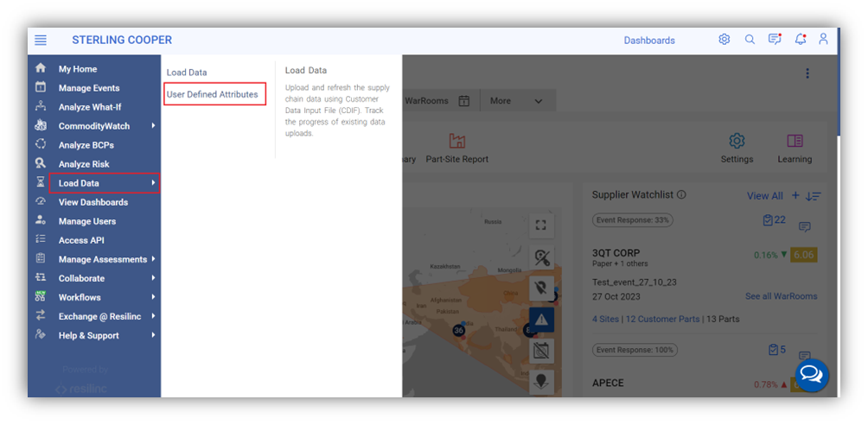Open the user profile icon
Image resolution: width=868 pixels, height=425 pixels.
(x=823, y=39)
